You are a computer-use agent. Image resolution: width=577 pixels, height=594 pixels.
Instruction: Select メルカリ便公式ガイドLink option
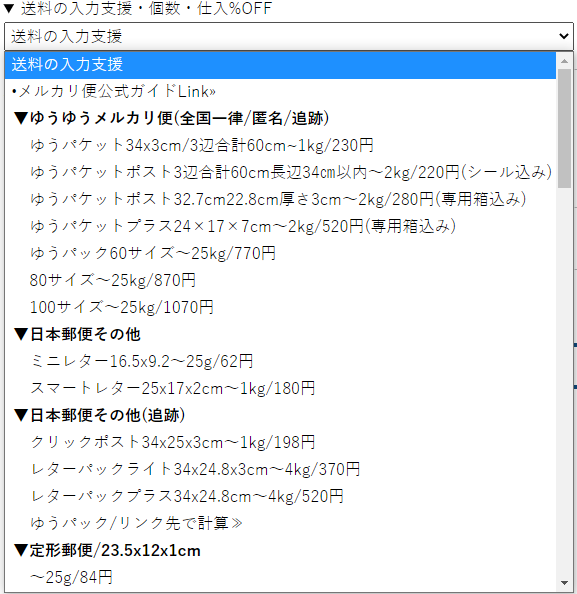click(280, 91)
